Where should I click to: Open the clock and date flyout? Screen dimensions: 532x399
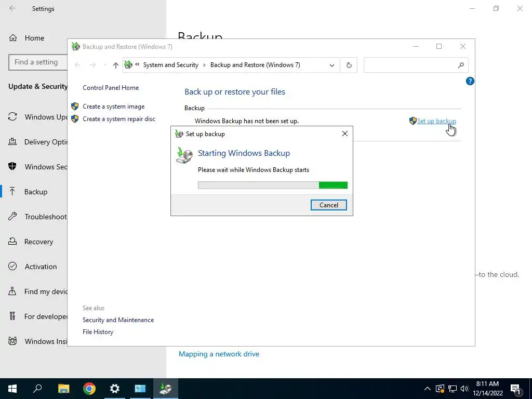(487, 389)
